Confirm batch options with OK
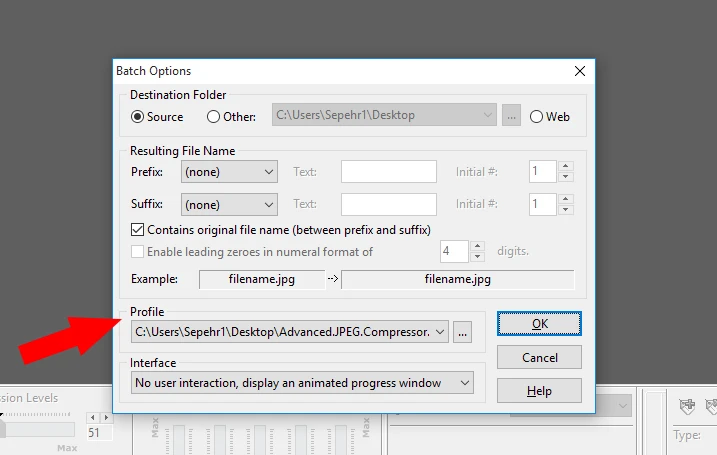The width and height of the screenshot is (717, 455). tap(540, 324)
